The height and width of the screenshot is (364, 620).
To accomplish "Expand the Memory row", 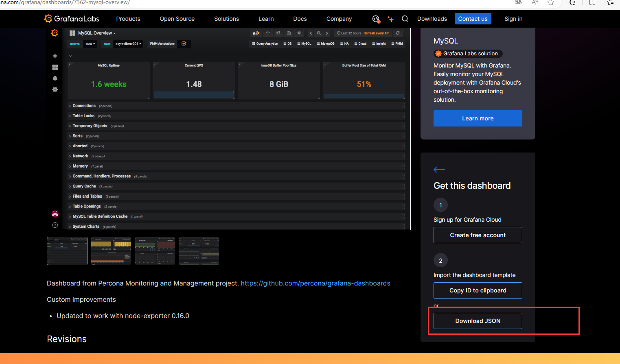I will [80, 166].
